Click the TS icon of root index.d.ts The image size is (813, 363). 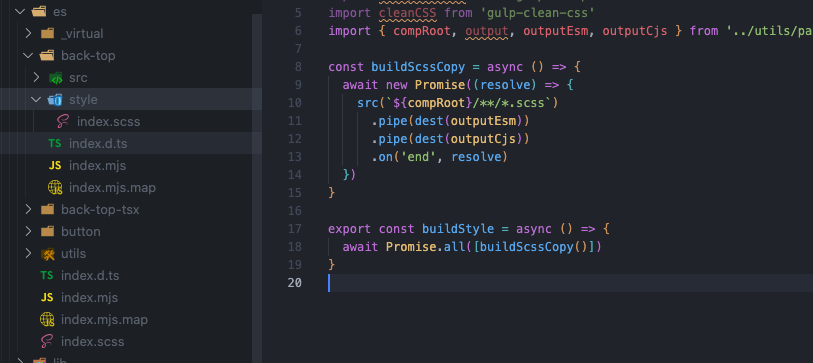tap(47, 276)
